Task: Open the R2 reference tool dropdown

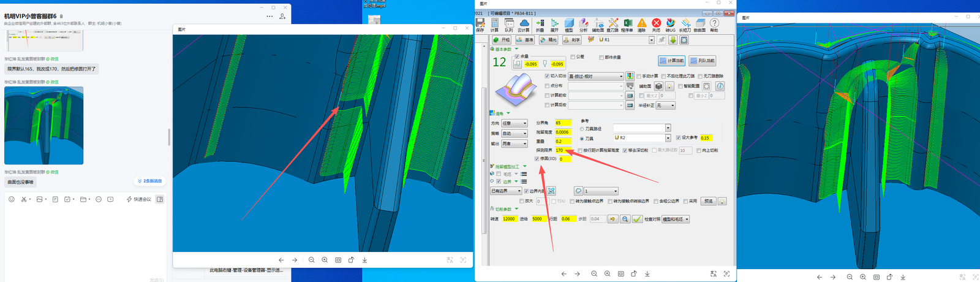Action: coord(668,138)
